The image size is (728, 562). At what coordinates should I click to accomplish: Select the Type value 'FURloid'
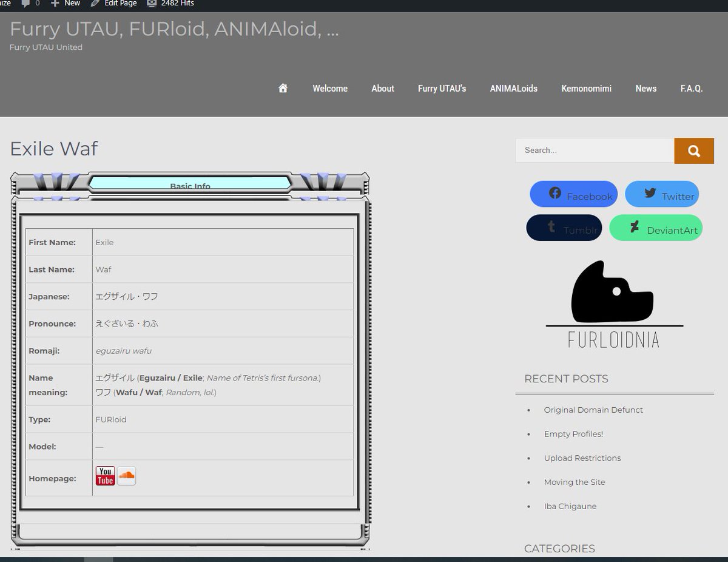(x=111, y=419)
